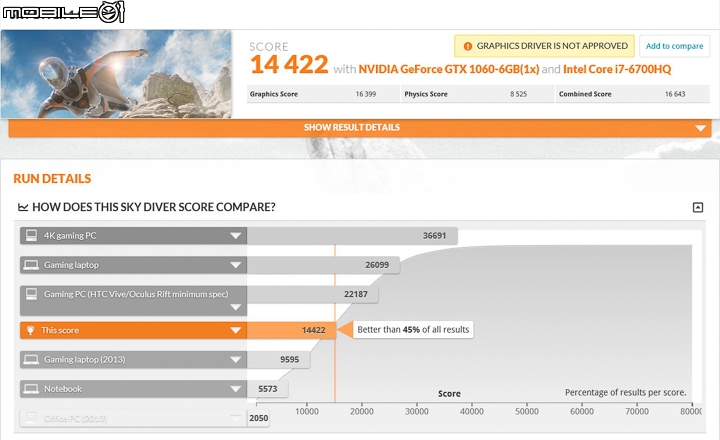The image size is (720, 440).
Task: Open the Intel Core i7-6700HQ link
Action: click(x=617, y=69)
